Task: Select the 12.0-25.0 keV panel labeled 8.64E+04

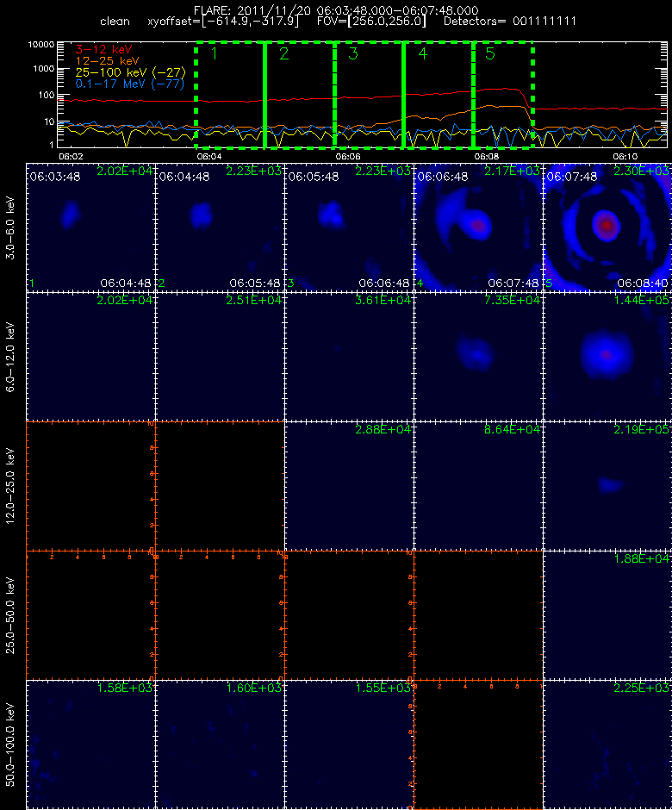Action: click(478, 486)
